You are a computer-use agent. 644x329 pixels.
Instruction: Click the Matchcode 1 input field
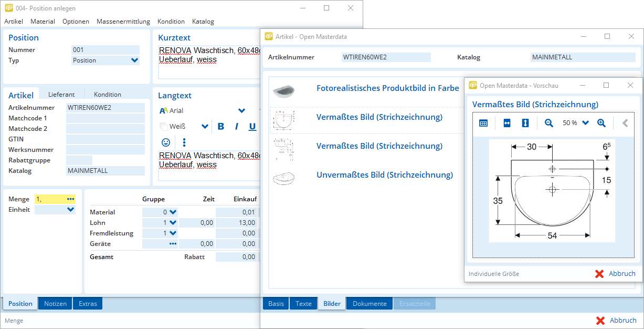(105, 118)
